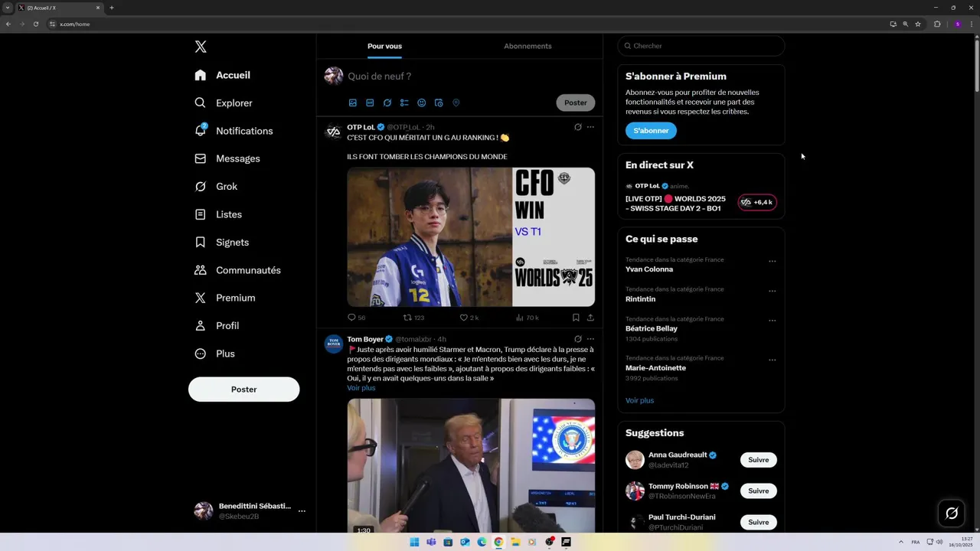This screenshot has width=980, height=551.
Task: Click the Grok enhance icon in composer
Action: coord(387,103)
